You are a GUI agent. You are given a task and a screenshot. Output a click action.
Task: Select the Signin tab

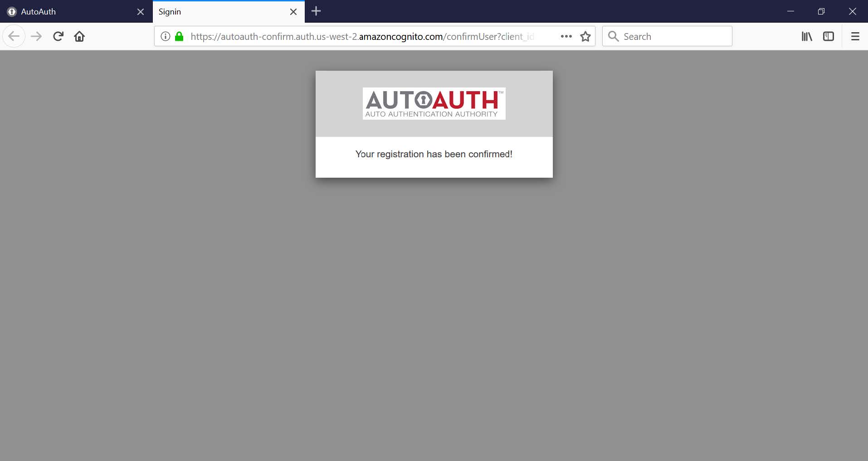coord(229,11)
